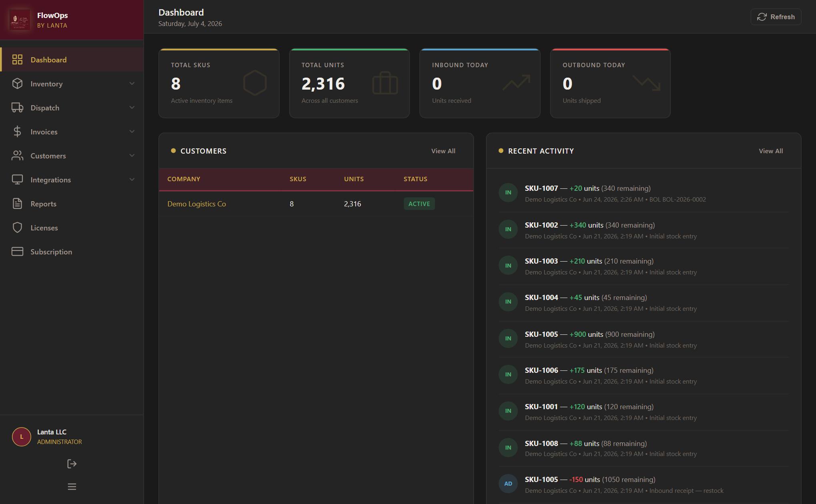Click the hamburger menu collapse icon

click(72, 487)
